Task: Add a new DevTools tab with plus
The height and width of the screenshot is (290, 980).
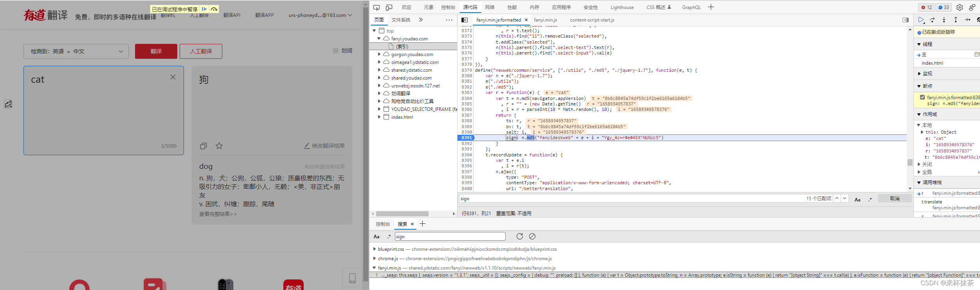Action: click(x=711, y=7)
